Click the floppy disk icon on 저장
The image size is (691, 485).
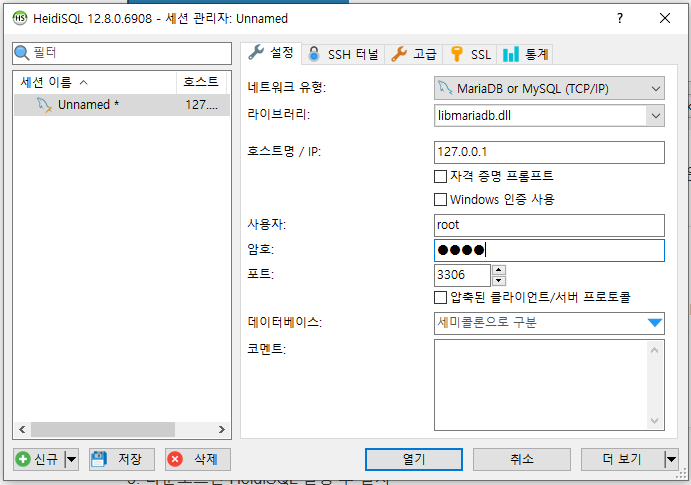(99, 459)
